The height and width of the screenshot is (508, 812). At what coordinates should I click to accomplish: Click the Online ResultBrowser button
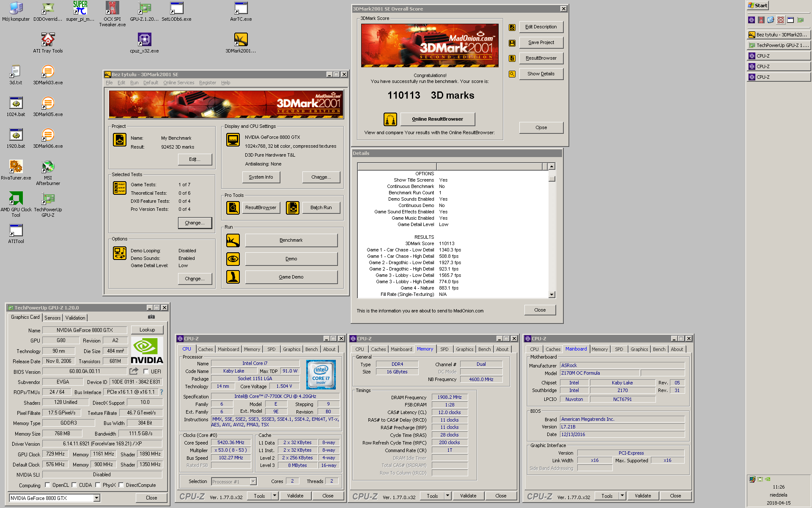pyautogui.click(x=437, y=119)
